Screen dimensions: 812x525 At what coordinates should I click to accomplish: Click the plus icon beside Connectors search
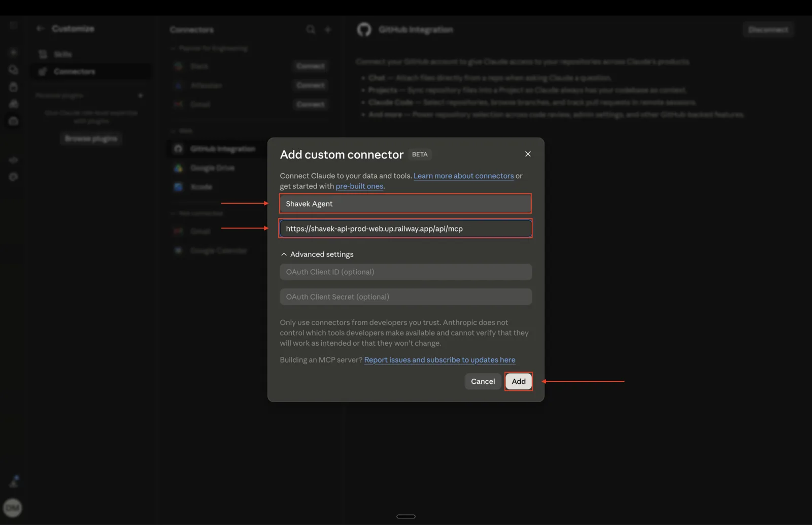(x=328, y=29)
